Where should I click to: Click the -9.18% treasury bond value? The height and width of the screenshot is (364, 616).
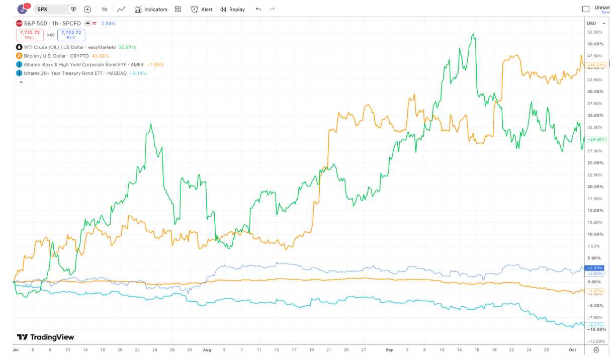(138, 73)
